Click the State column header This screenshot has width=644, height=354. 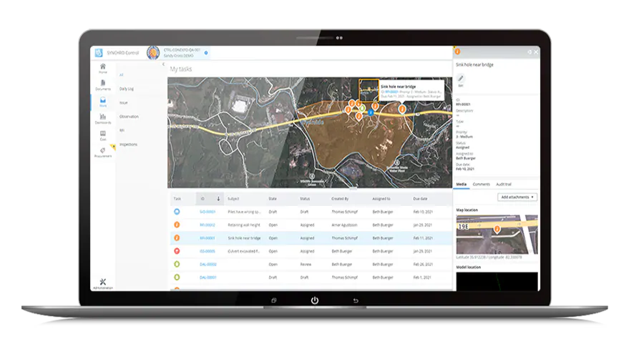tap(273, 199)
